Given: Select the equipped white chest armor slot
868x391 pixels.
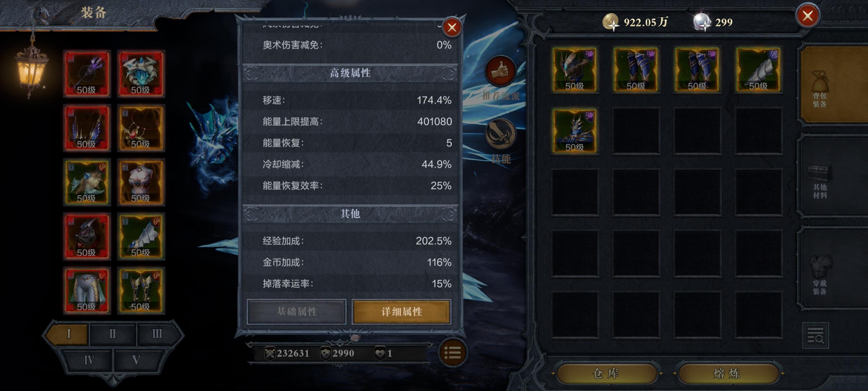Looking at the screenshot, I should (x=141, y=182).
